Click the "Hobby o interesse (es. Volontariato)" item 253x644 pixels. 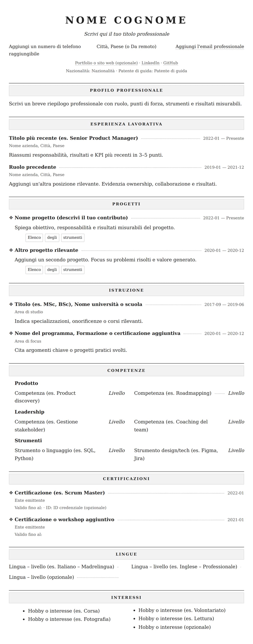(182, 610)
